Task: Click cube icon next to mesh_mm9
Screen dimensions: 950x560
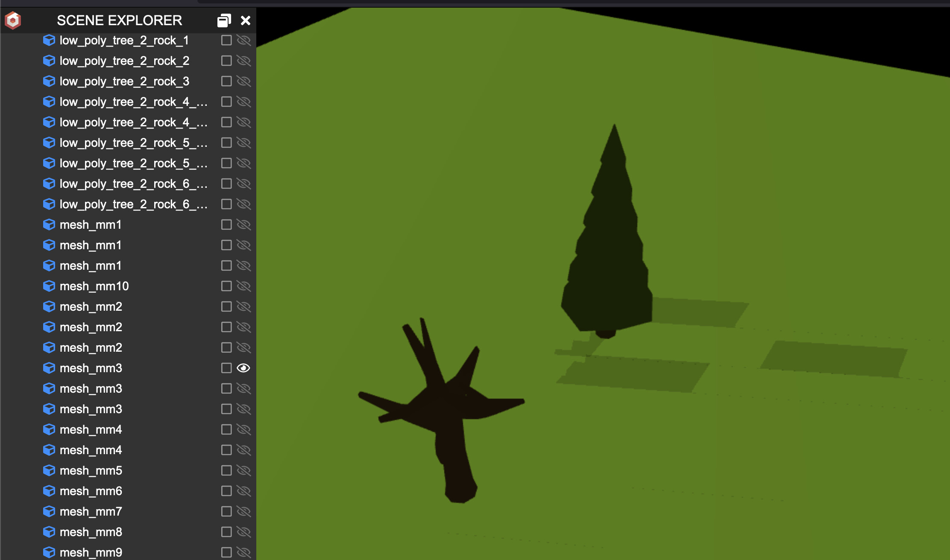Action: pyautogui.click(x=49, y=552)
